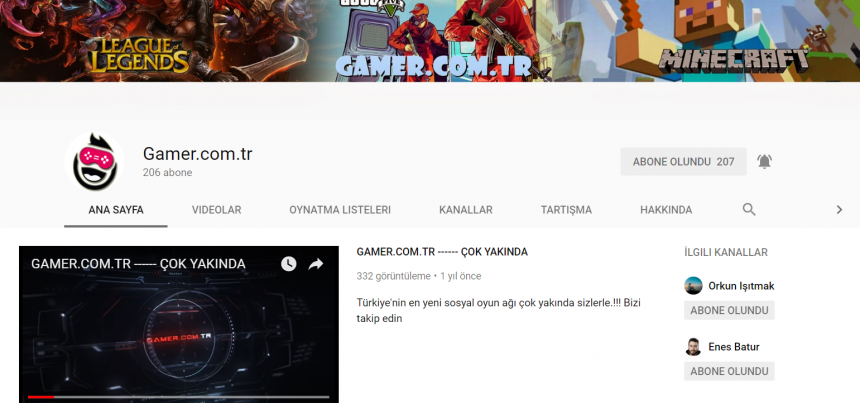Click the channel banner image

[430, 41]
